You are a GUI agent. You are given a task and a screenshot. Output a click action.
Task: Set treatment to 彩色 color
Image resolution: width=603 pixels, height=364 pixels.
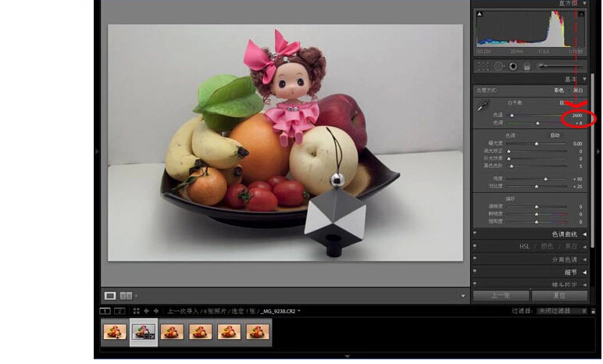(559, 91)
